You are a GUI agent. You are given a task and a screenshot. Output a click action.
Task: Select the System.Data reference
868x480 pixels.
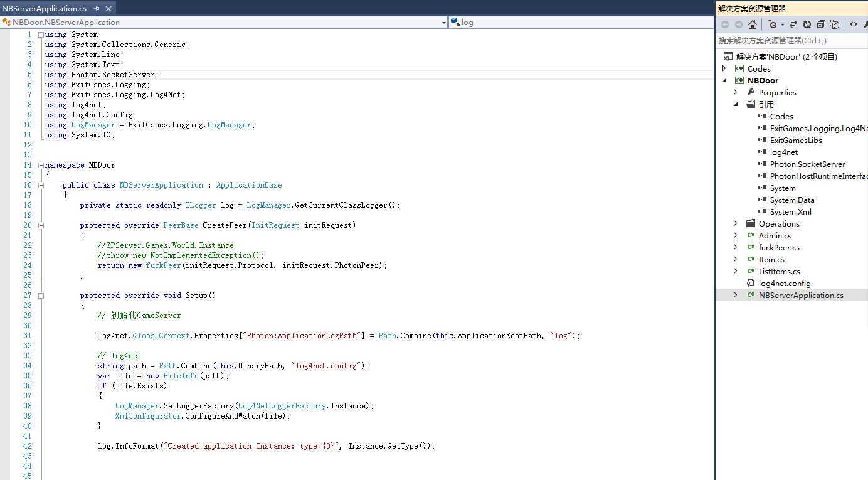(x=792, y=200)
